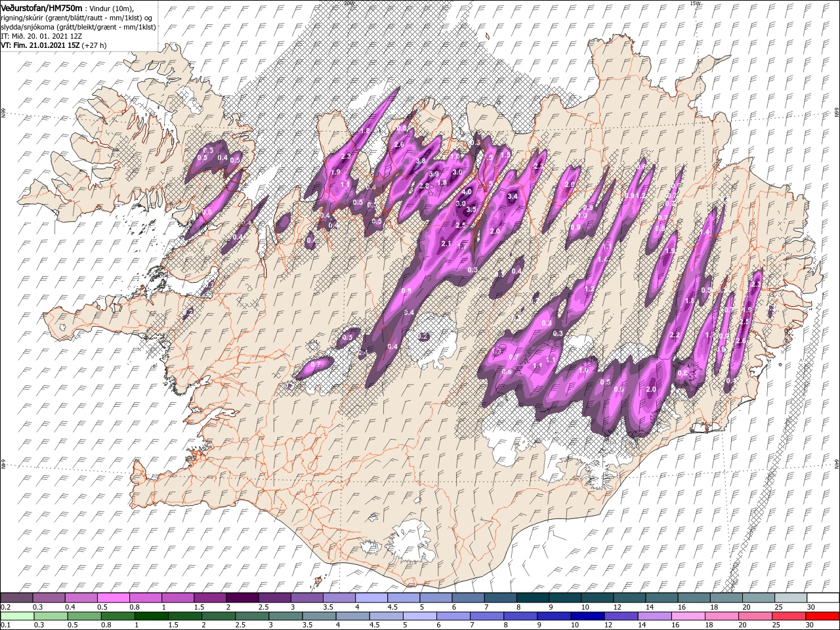Select the 'IT: Mið. 20. 01. 2021 12Z' line
The image size is (840, 630).
[x=41, y=37]
